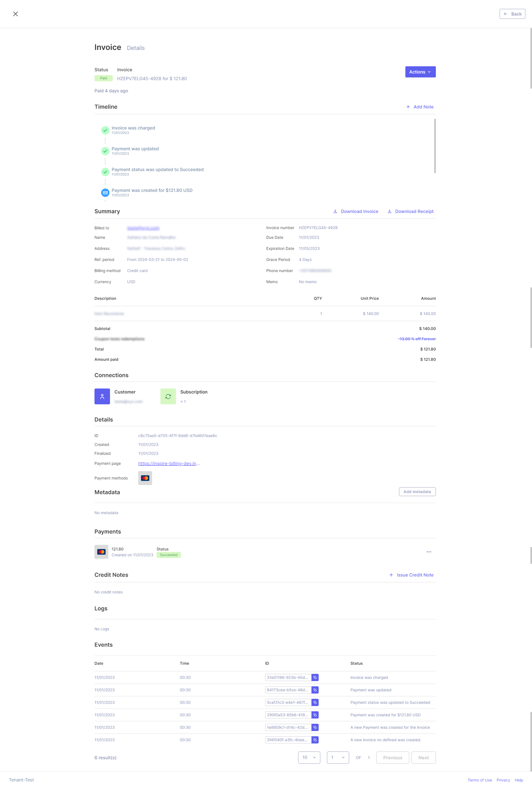Image resolution: width=532 pixels, height=787 pixels.
Task: Download the receipt file
Action: coord(410,211)
